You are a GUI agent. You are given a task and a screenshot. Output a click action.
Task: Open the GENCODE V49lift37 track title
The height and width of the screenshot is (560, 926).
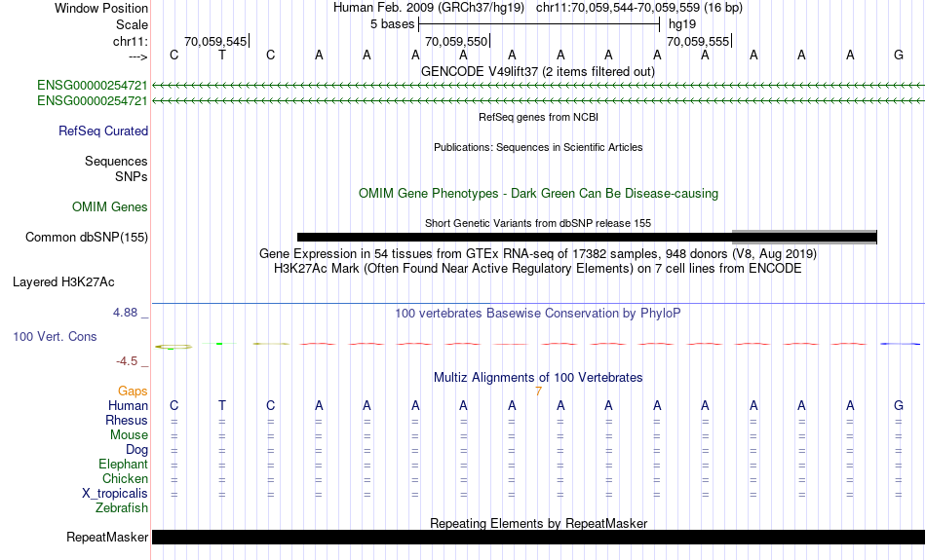click(x=538, y=71)
